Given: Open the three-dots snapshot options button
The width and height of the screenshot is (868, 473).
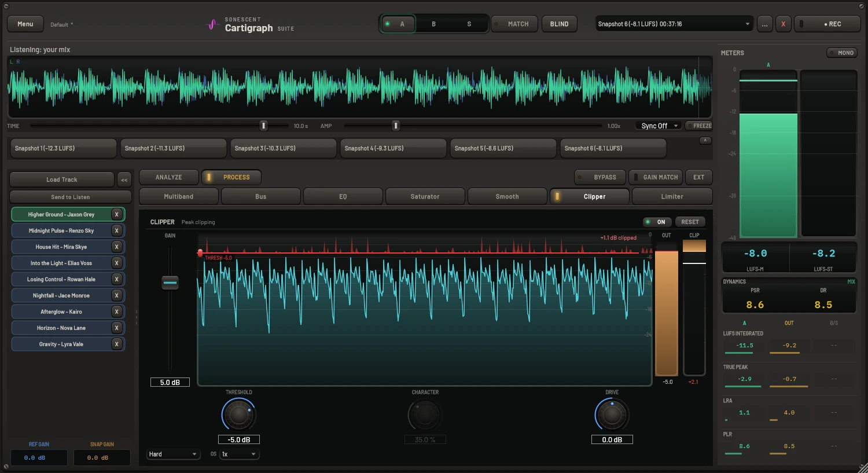Looking at the screenshot, I should point(765,24).
